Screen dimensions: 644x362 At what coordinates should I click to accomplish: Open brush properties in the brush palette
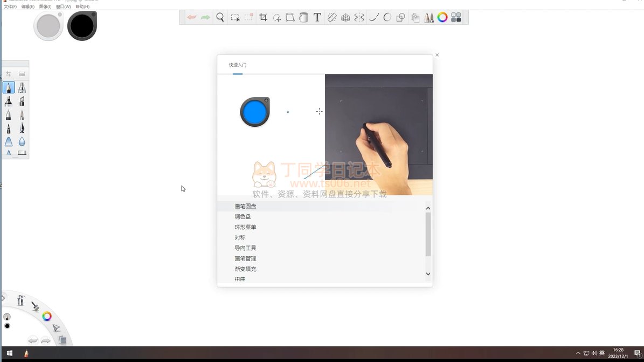click(8, 73)
